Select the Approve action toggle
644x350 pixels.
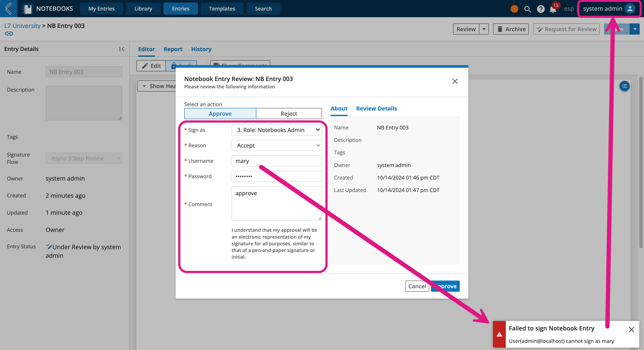[220, 113]
